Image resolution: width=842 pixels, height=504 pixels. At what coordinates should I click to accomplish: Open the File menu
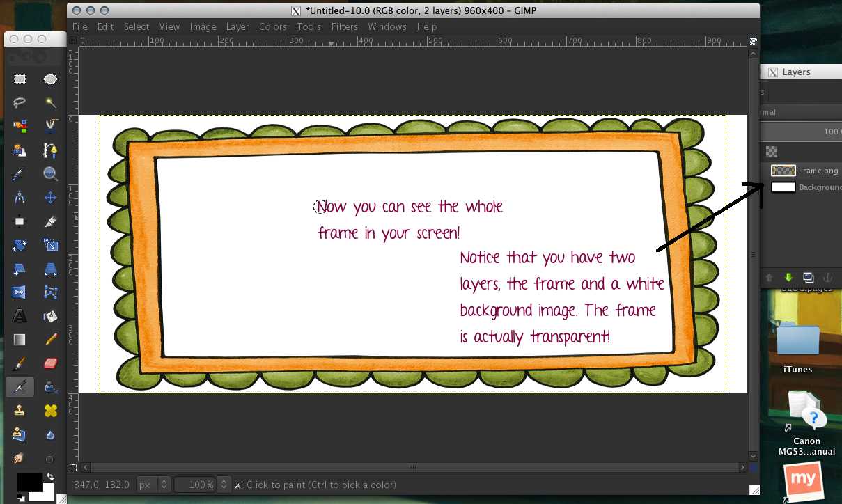tap(79, 26)
